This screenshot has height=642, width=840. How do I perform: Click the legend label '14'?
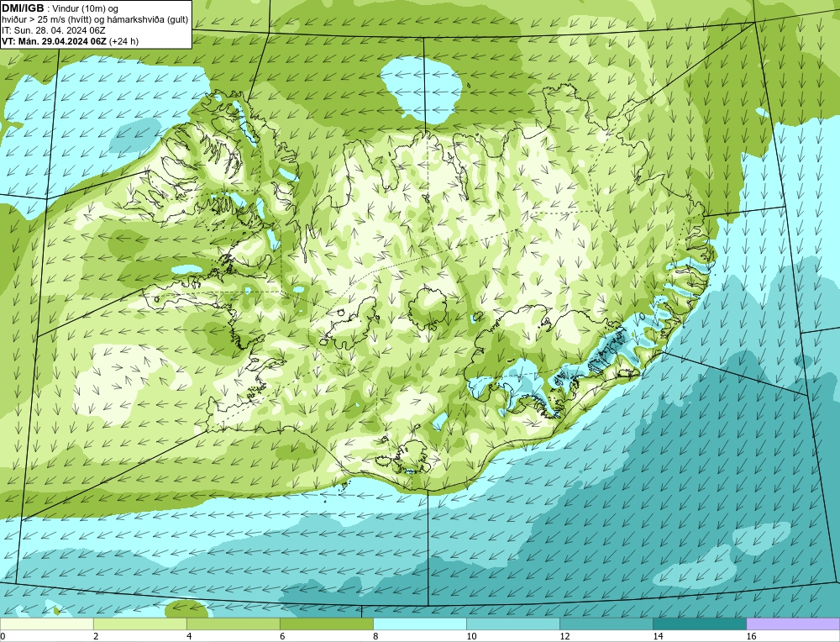658,636
